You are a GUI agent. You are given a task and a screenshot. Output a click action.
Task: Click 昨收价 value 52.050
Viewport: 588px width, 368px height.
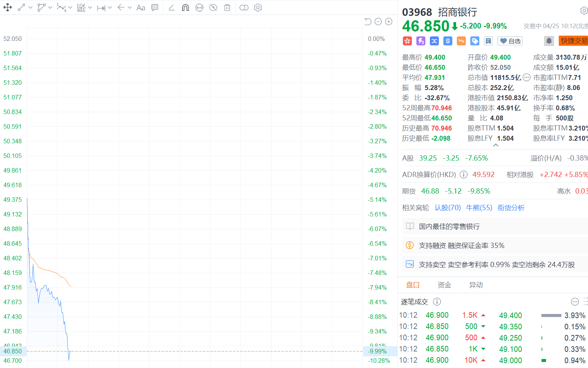[x=500, y=68]
